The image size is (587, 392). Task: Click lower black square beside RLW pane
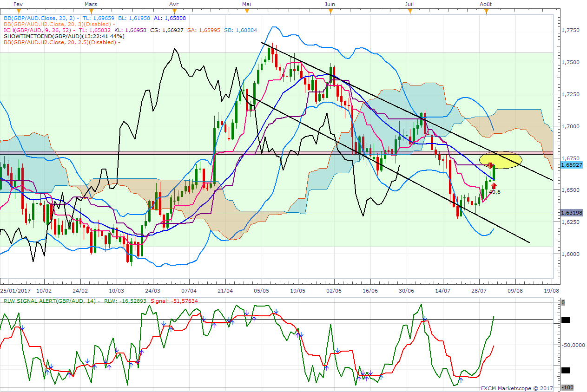(566, 370)
